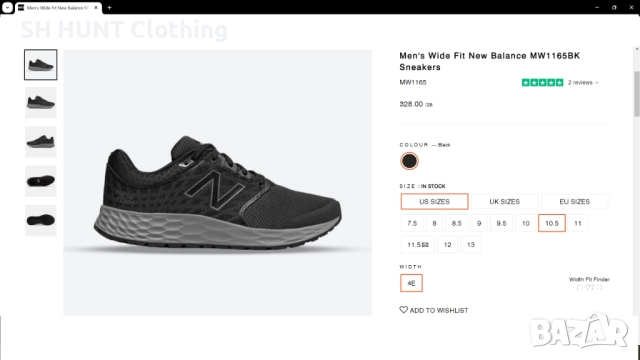Screen dimensions: 640x360
Task: Click the product title text
Action: point(489,61)
